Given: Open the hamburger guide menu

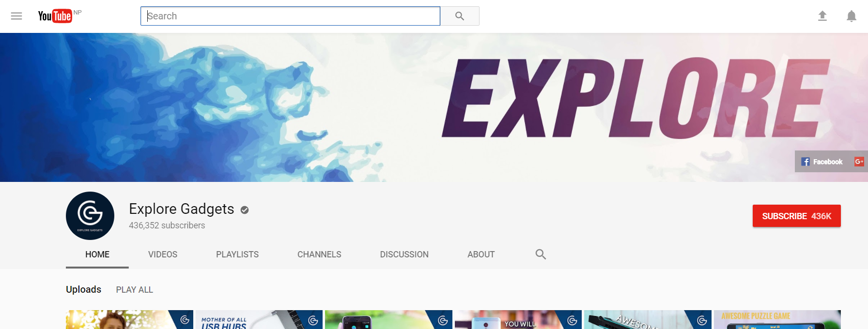Looking at the screenshot, I should point(16,16).
